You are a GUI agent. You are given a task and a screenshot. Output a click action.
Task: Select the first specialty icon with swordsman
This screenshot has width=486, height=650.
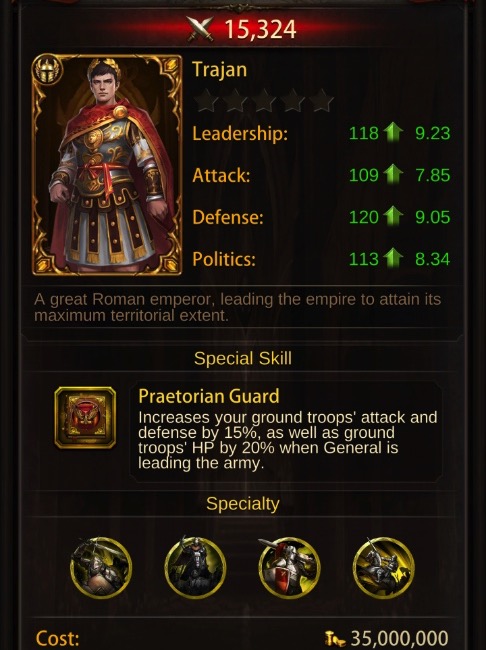pos(101,568)
